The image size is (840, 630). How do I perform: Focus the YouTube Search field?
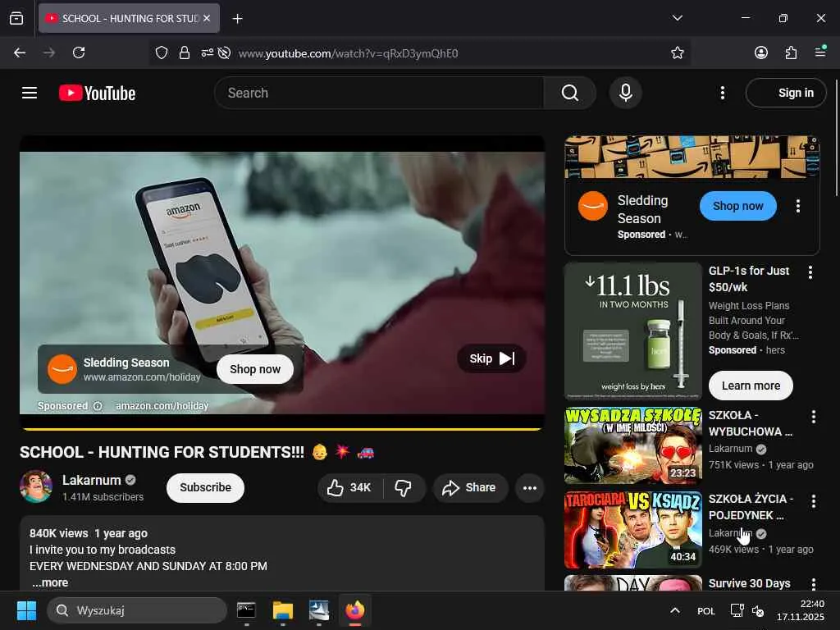pos(379,93)
